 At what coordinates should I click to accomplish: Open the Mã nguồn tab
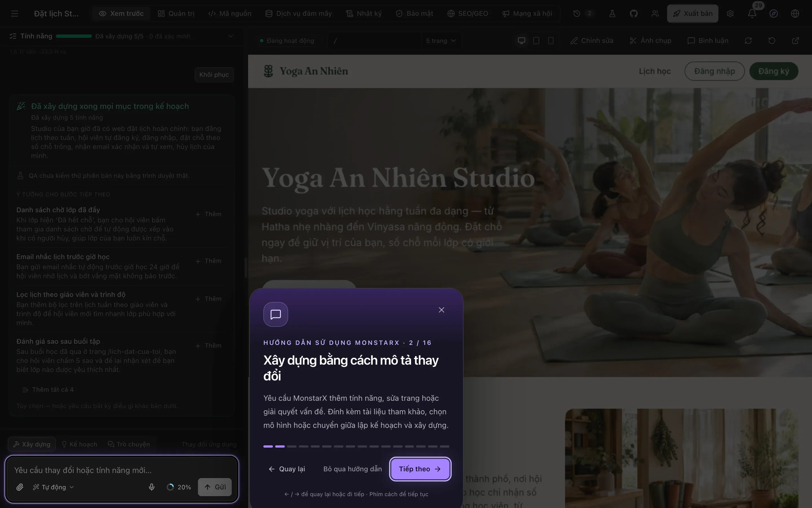pos(230,14)
